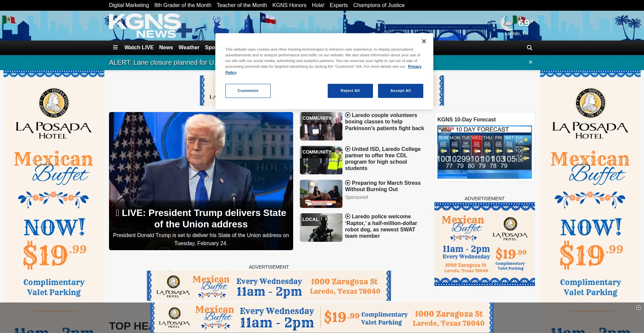Open Every Wednesday banner ad mid-page
Screen dimensions: 644x333
coord(269,286)
